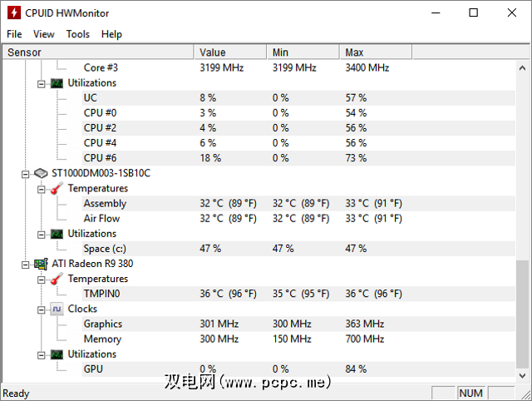The height and width of the screenshot is (401, 532).
Task: Click the graphics card icon beside ATI Radeon R9 380
Action: click(x=41, y=264)
